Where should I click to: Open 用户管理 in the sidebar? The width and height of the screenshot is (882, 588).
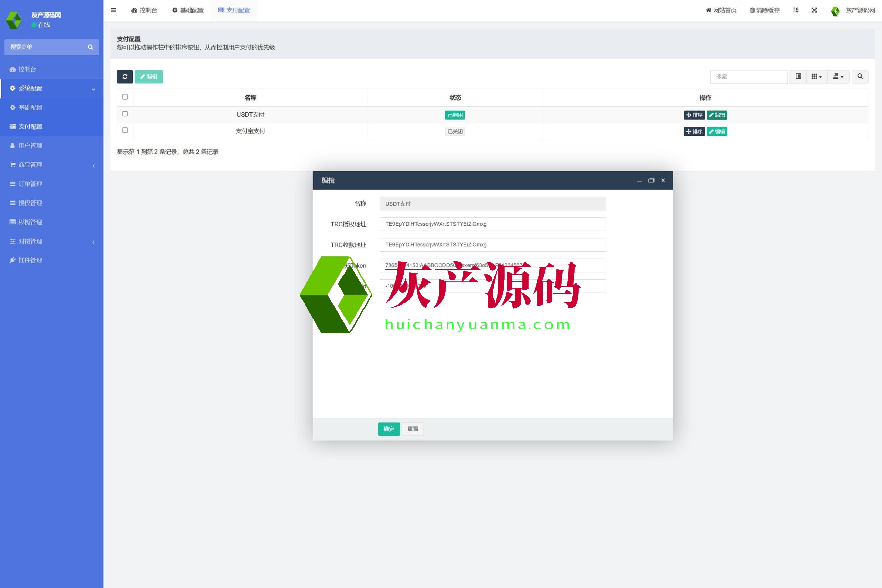[x=30, y=145]
